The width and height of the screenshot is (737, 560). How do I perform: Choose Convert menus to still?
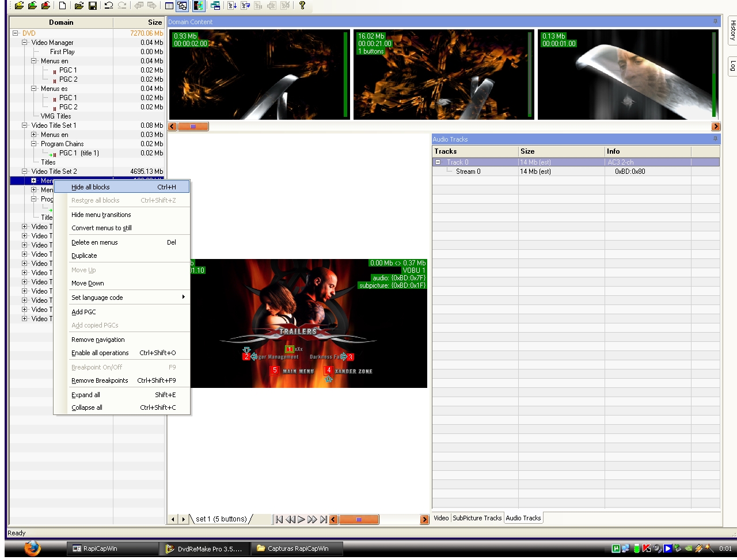pyautogui.click(x=121, y=228)
